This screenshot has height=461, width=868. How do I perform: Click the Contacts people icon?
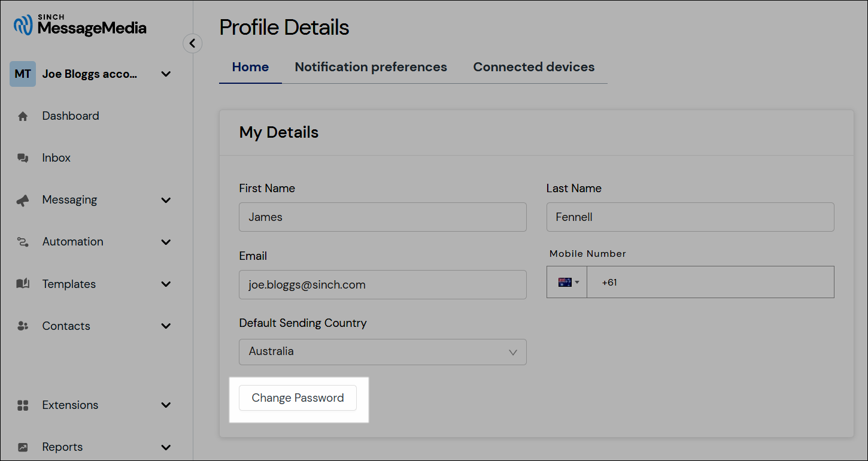23,326
